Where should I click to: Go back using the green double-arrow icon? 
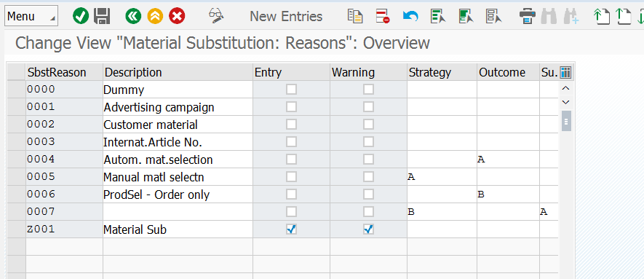(133, 17)
